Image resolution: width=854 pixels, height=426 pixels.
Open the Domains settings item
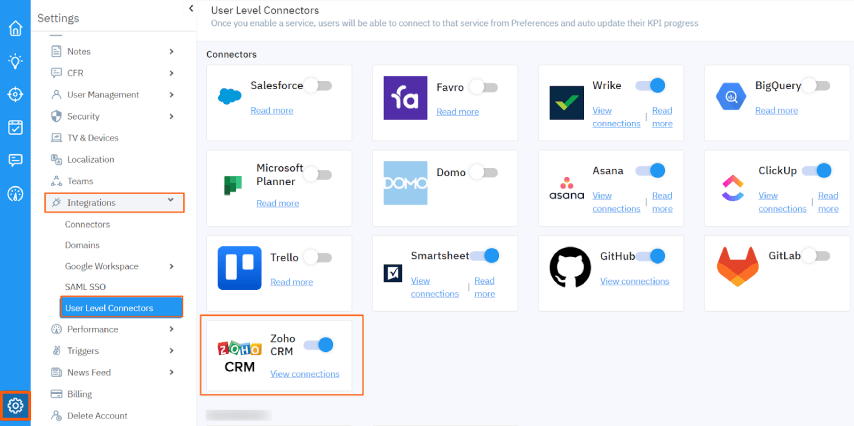82,245
